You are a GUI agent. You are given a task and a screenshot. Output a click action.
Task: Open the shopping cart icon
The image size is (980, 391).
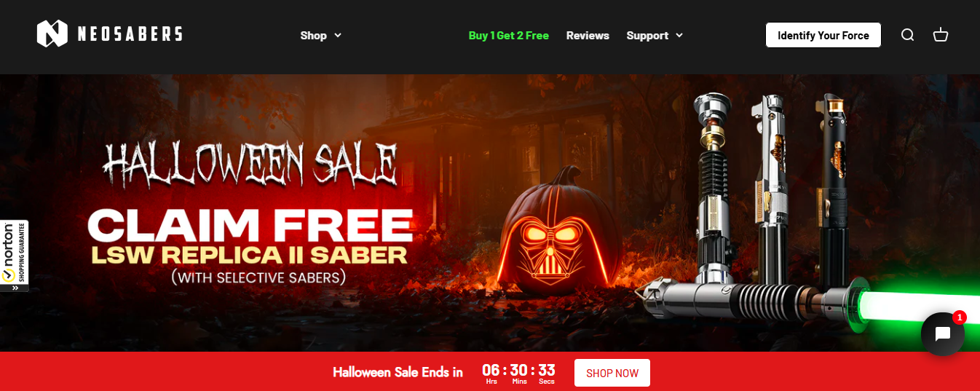tap(941, 35)
